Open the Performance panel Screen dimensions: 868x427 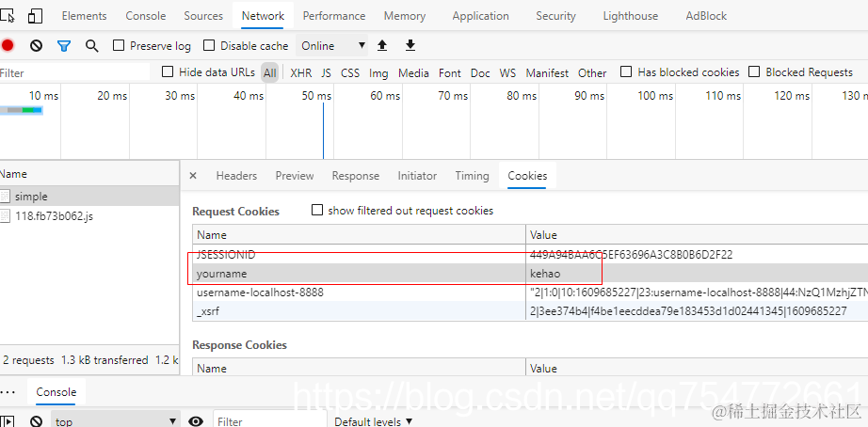(334, 16)
